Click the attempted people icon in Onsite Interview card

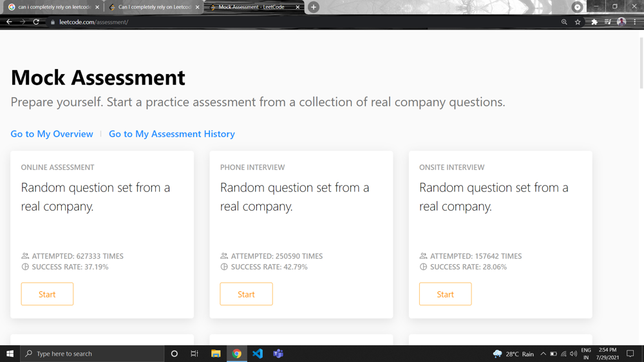[x=423, y=256]
